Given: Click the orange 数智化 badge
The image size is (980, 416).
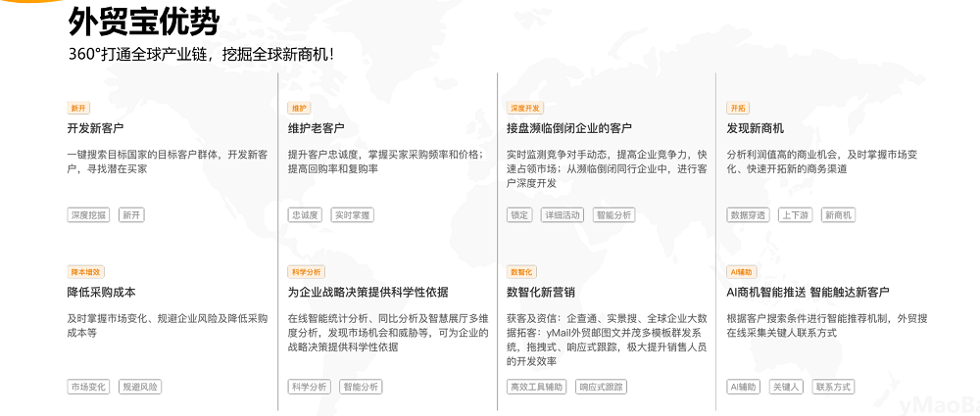Looking at the screenshot, I should [522, 272].
